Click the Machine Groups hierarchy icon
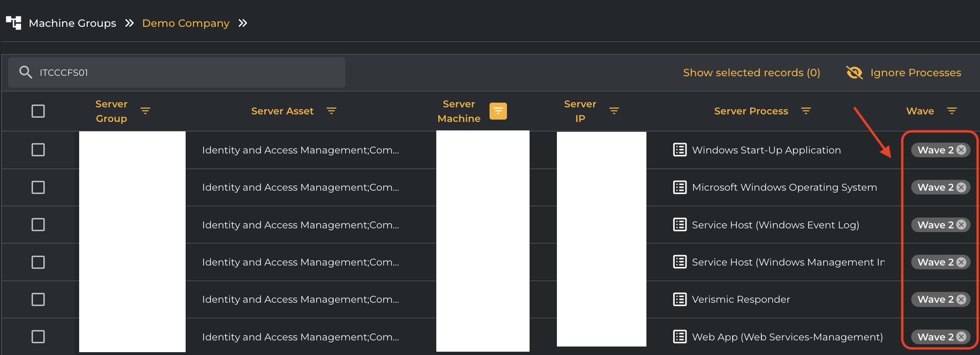The width and height of the screenshot is (980, 355). coord(14,23)
